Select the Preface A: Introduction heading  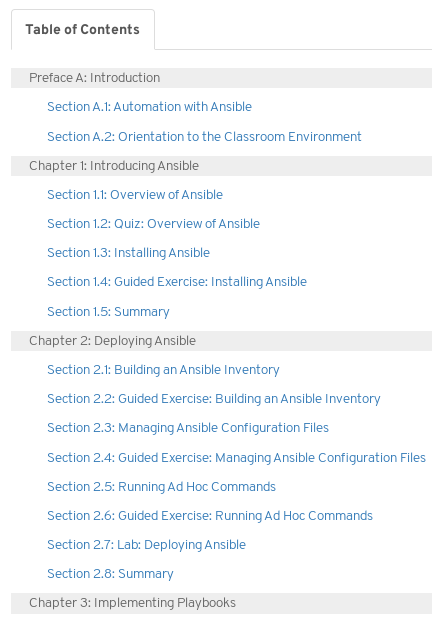[222, 78]
